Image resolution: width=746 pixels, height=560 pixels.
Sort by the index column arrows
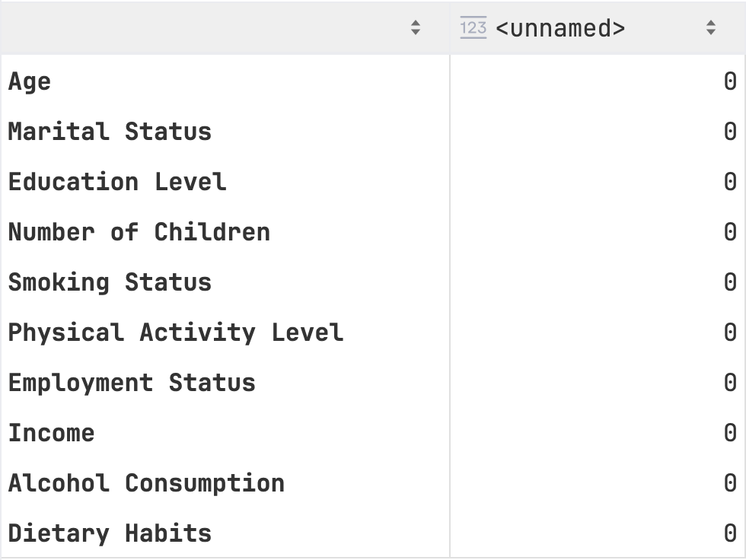pyautogui.click(x=416, y=27)
